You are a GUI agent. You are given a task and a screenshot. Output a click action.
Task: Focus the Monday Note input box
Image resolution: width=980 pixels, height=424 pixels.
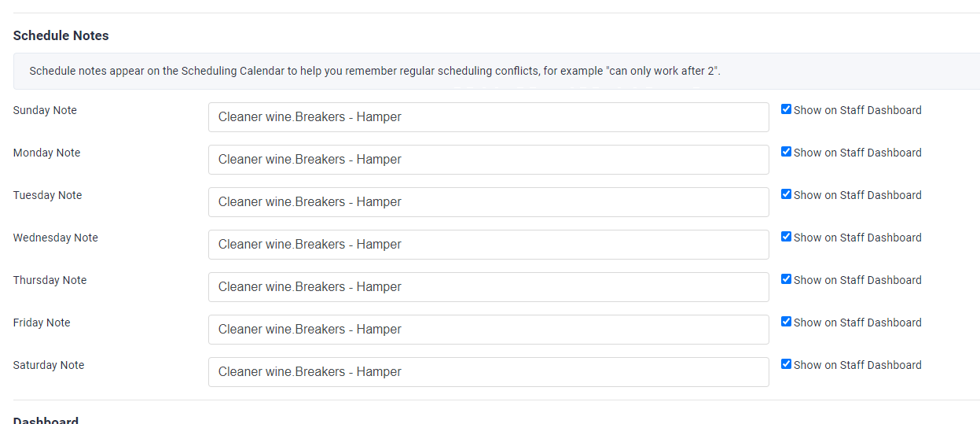488,160
